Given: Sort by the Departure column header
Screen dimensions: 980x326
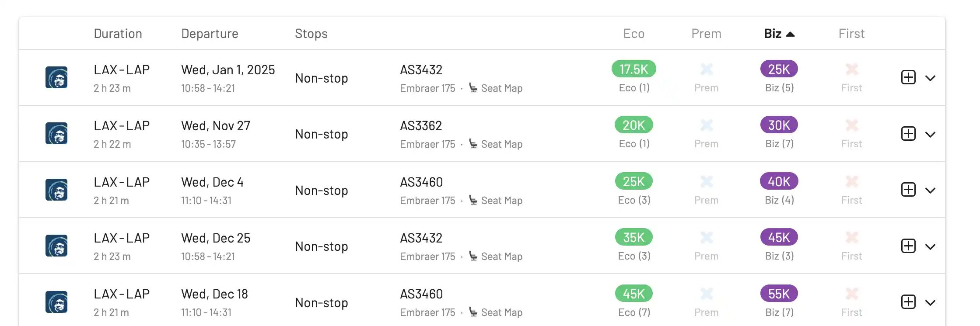Looking at the screenshot, I should (x=210, y=34).
